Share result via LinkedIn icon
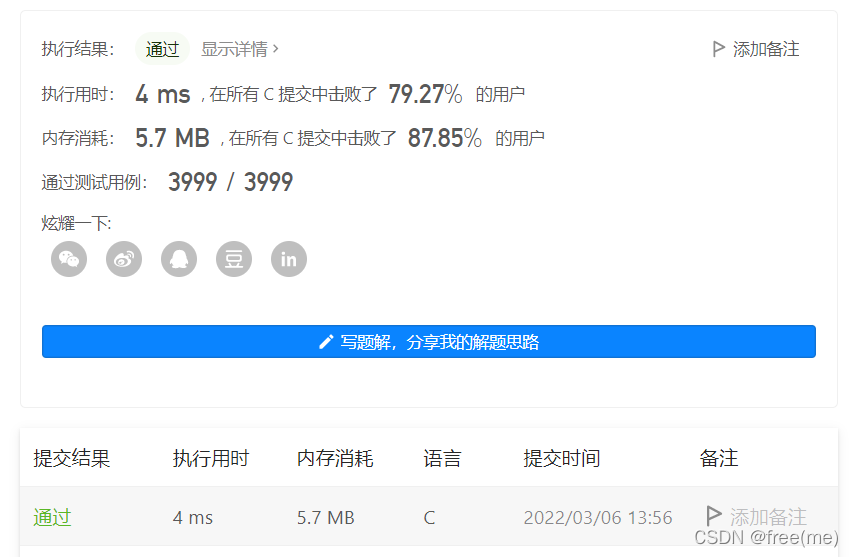Screen dimensions: 853x557 pos(289,259)
